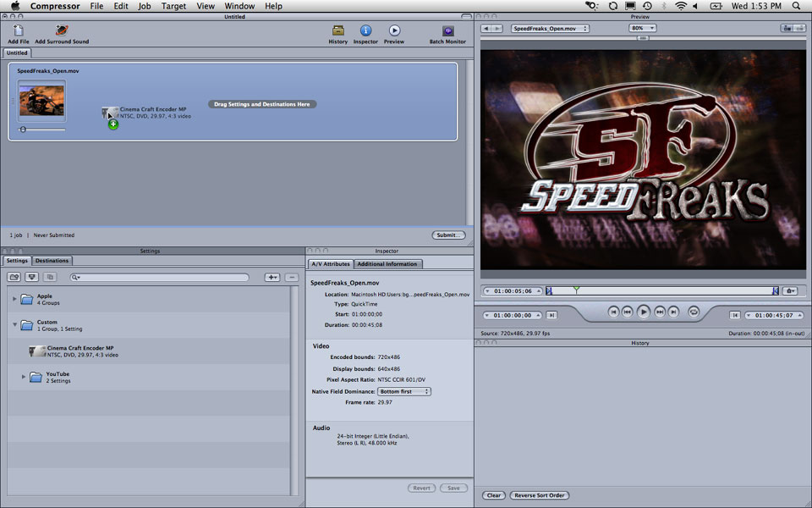This screenshot has width=812, height=508.
Task: Expand the YouTube settings group
Action: pos(24,376)
